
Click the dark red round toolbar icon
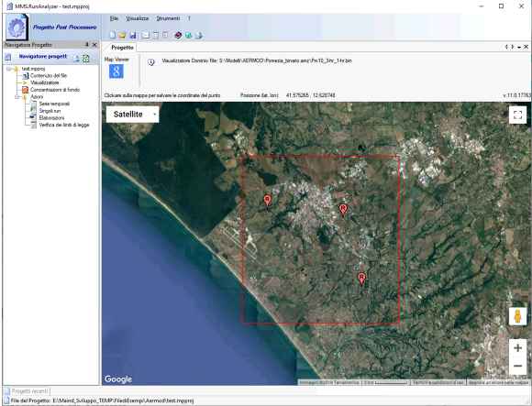click(x=178, y=35)
